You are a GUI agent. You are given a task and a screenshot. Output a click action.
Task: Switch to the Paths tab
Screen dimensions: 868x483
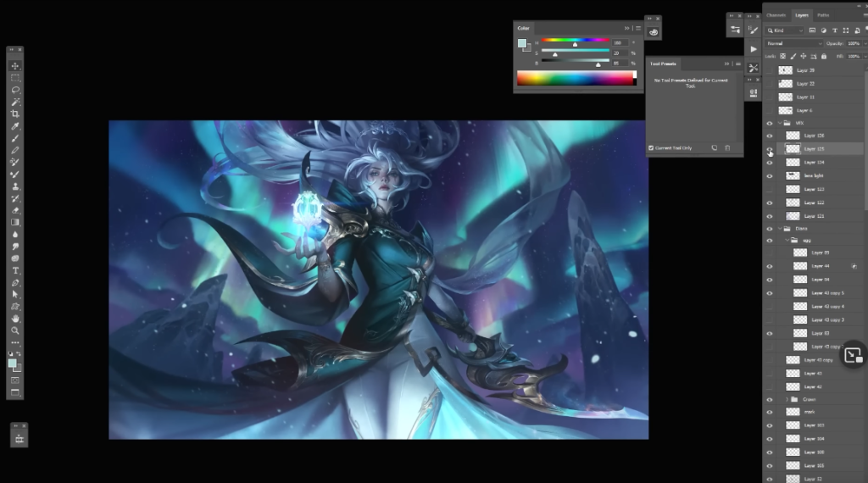823,14
